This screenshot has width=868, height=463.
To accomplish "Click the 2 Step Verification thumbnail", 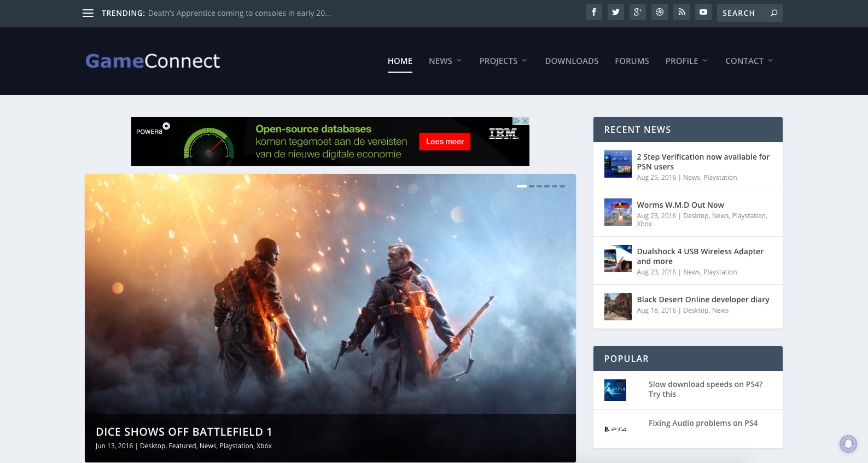I will (618, 164).
